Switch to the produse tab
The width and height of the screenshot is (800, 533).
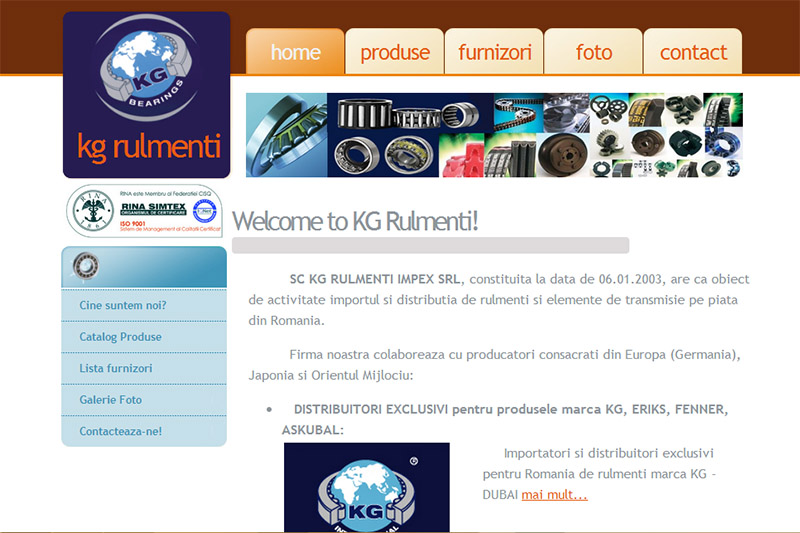394,52
